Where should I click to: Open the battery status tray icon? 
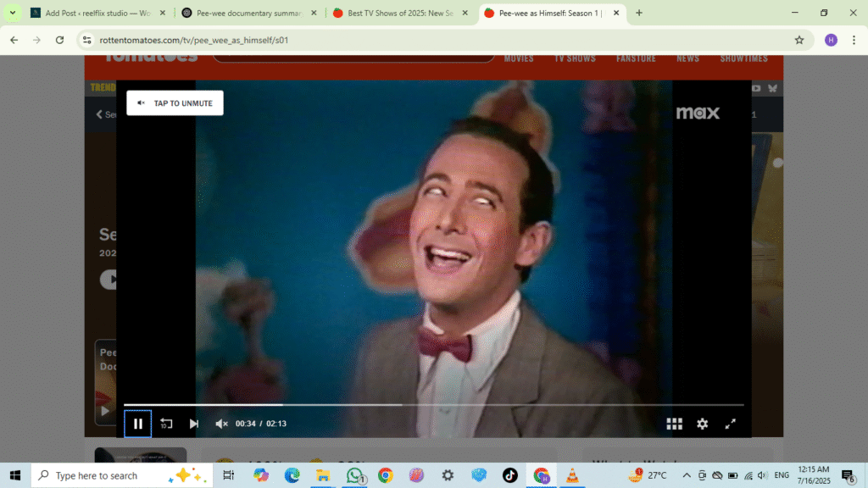pyautogui.click(x=733, y=475)
